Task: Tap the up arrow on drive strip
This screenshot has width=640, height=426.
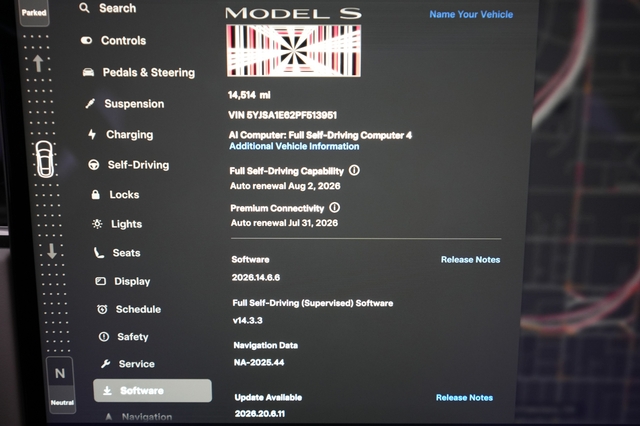Action: point(38,64)
